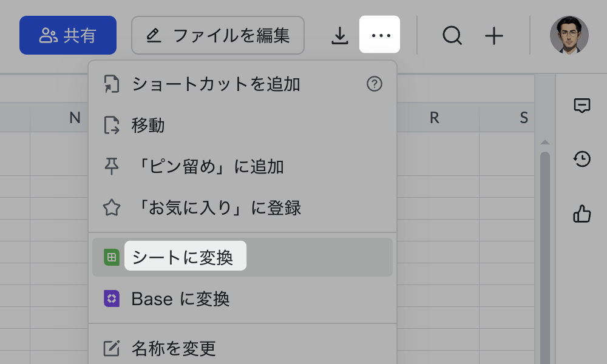Screen dimensions: 607x364
Task: Open search with the magnifier icon
Action: point(452,36)
